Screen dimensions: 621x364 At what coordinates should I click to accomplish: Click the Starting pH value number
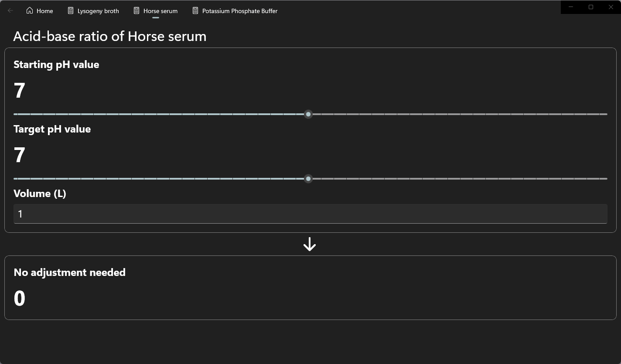(20, 91)
